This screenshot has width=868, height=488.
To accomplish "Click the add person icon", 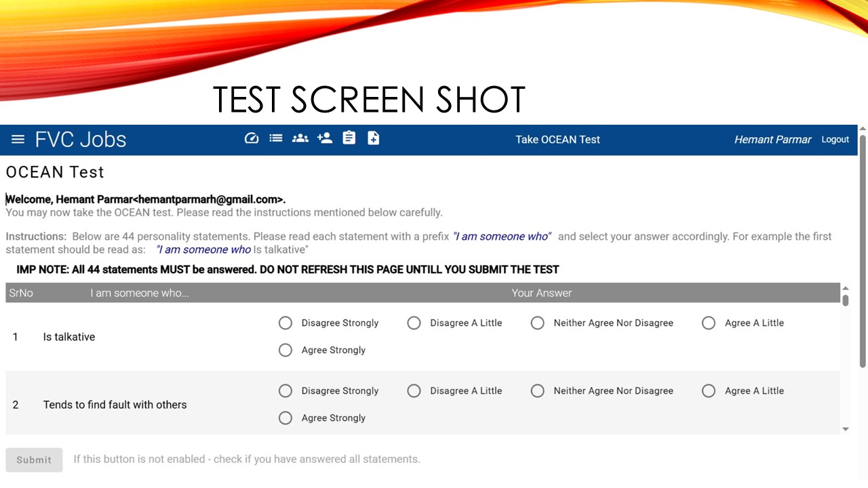I will (x=325, y=138).
